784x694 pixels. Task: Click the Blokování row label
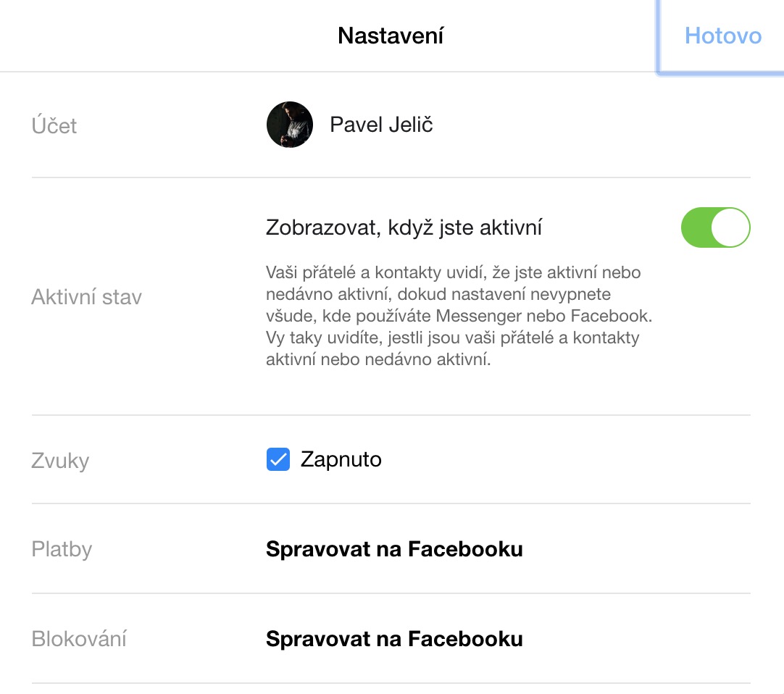click(79, 639)
